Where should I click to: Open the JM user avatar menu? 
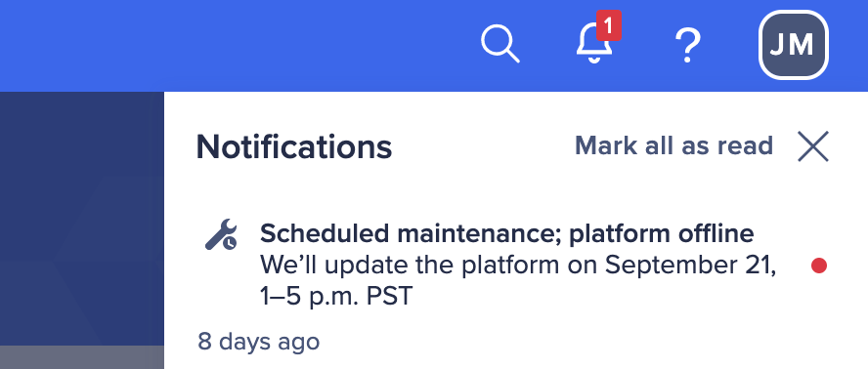(x=794, y=45)
